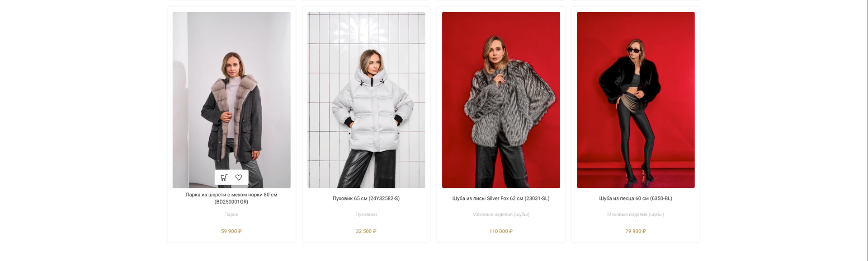Select the 32 500 ₽ price
This screenshot has width=868, height=261.
[x=366, y=231]
